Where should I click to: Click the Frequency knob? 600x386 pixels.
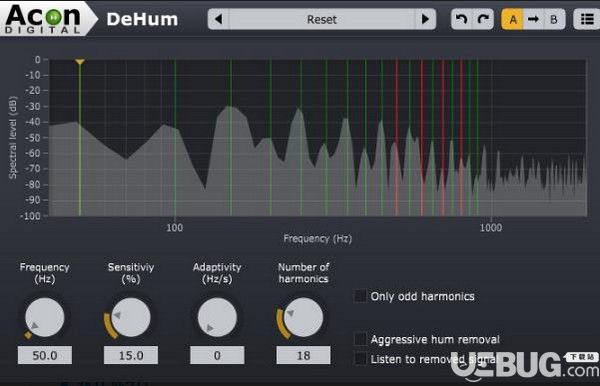click(x=44, y=317)
